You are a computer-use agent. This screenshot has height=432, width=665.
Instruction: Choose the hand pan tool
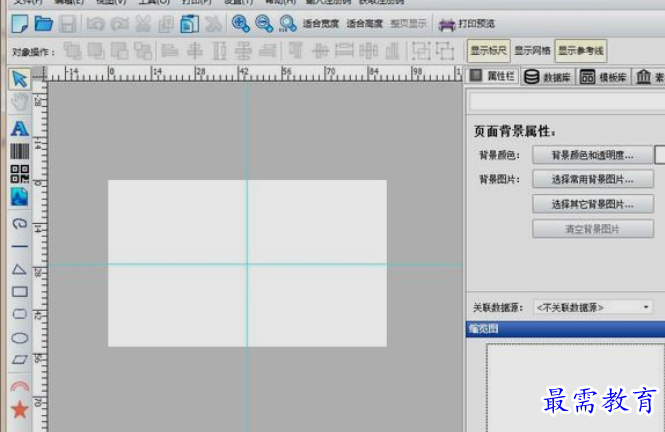coord(20,102)
